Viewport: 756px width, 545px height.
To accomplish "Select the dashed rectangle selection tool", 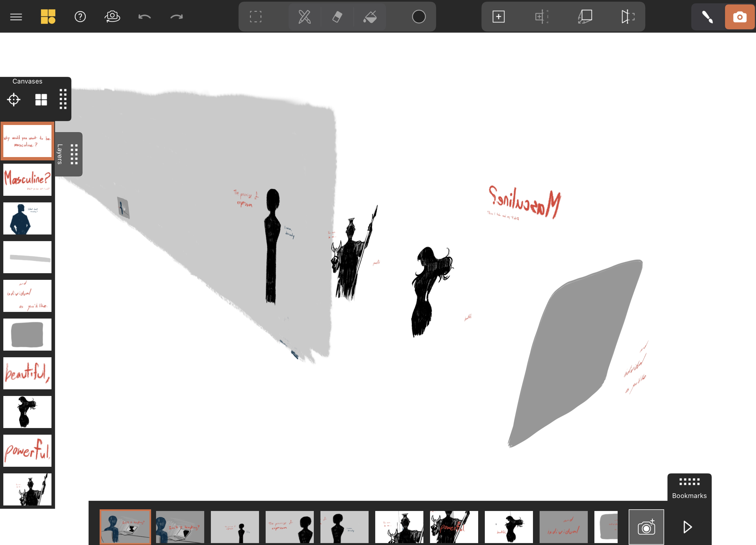I will click(x=256, y=17).
